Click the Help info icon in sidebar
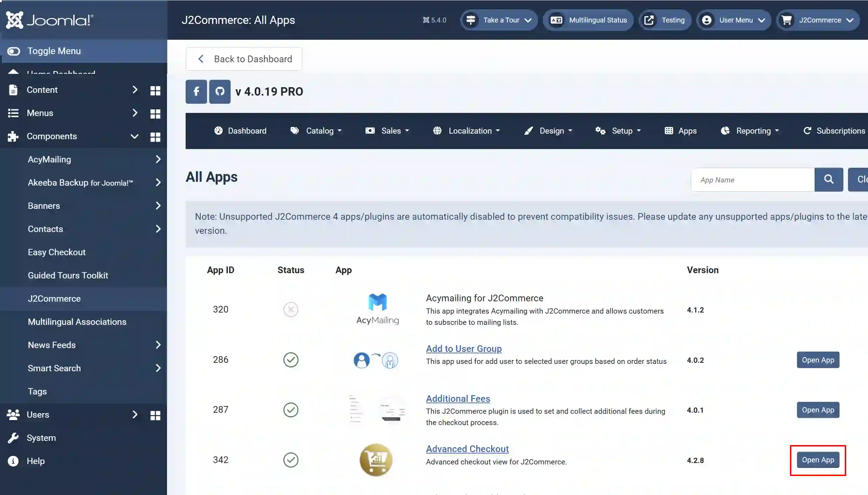 pos(13,461)
